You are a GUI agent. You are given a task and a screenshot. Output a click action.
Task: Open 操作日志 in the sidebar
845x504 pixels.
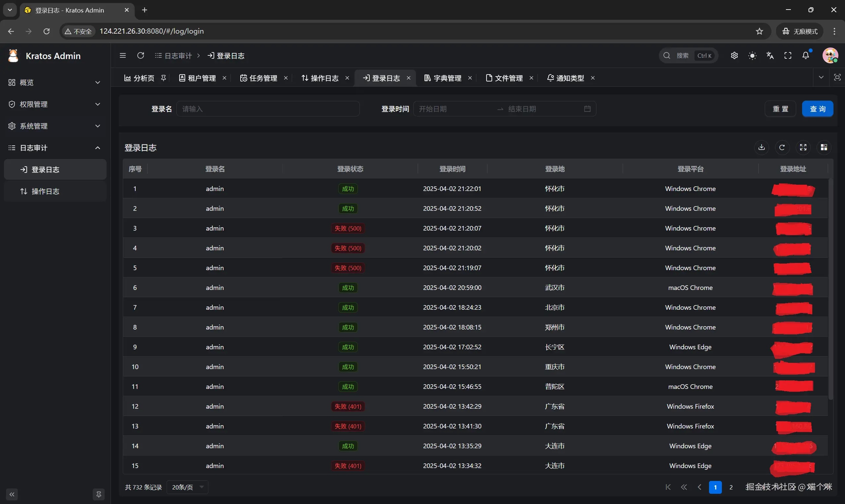click(46, 192)
